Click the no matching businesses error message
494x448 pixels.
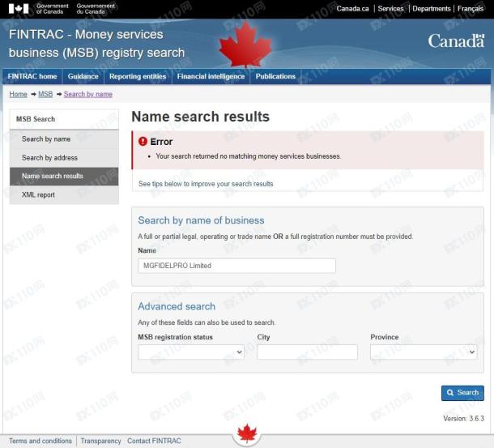tap(249, 156)
